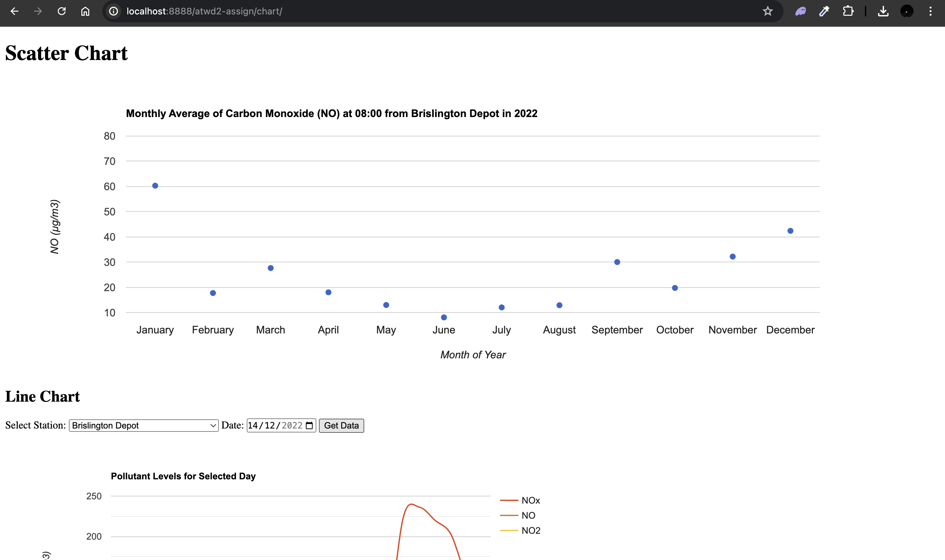
Task: Click the December scatter data point
Action: (x=790, y=230)
